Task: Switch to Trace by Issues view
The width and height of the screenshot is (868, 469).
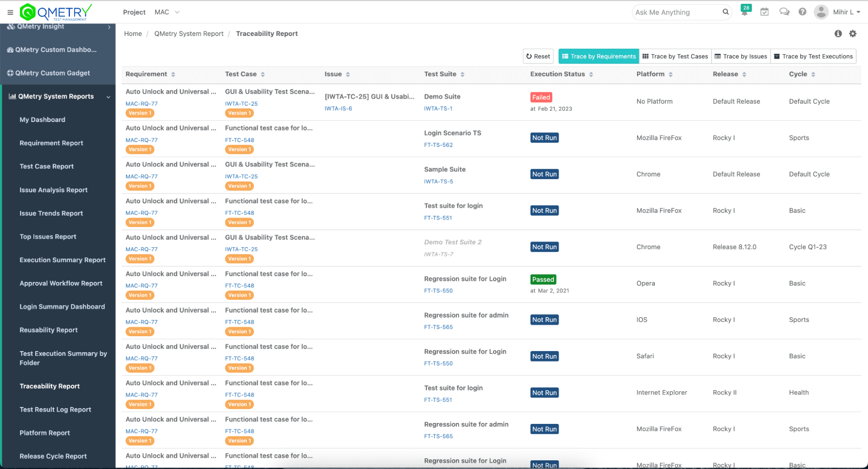Action: (x=741, y=56)
